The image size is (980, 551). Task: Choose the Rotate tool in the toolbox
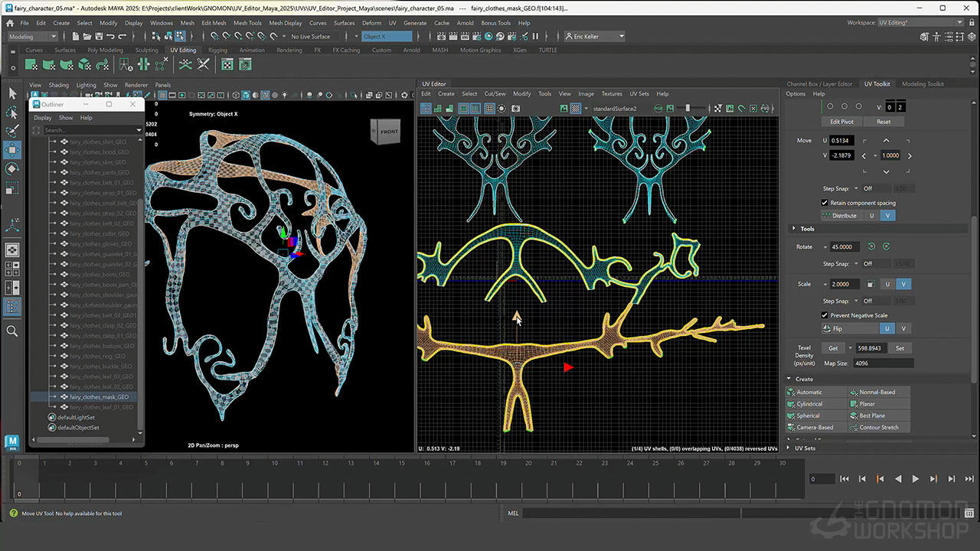(12, 168)
